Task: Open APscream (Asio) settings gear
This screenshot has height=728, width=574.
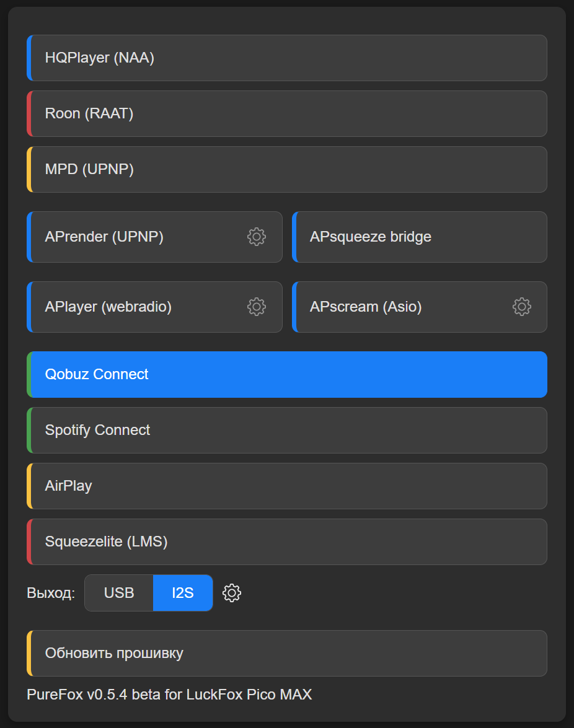Action: coord(521,307)
